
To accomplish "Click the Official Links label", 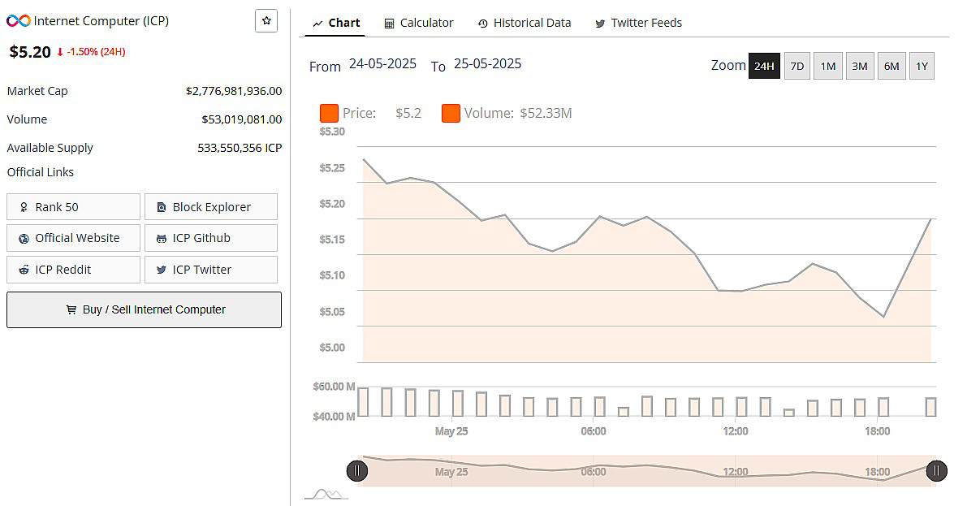I will (41, 172).
